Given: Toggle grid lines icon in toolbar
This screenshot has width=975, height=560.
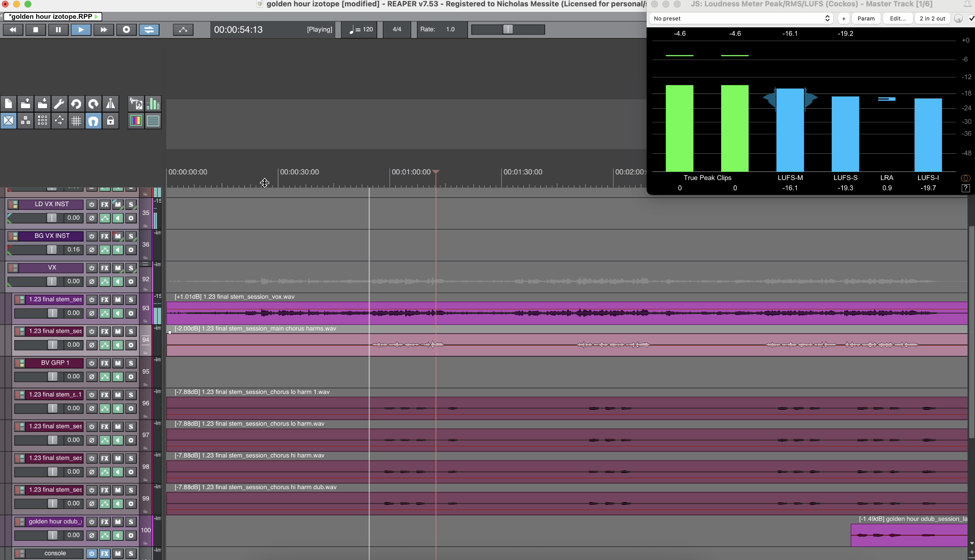Looking at the screenshot, I should [x=76, y=121].
